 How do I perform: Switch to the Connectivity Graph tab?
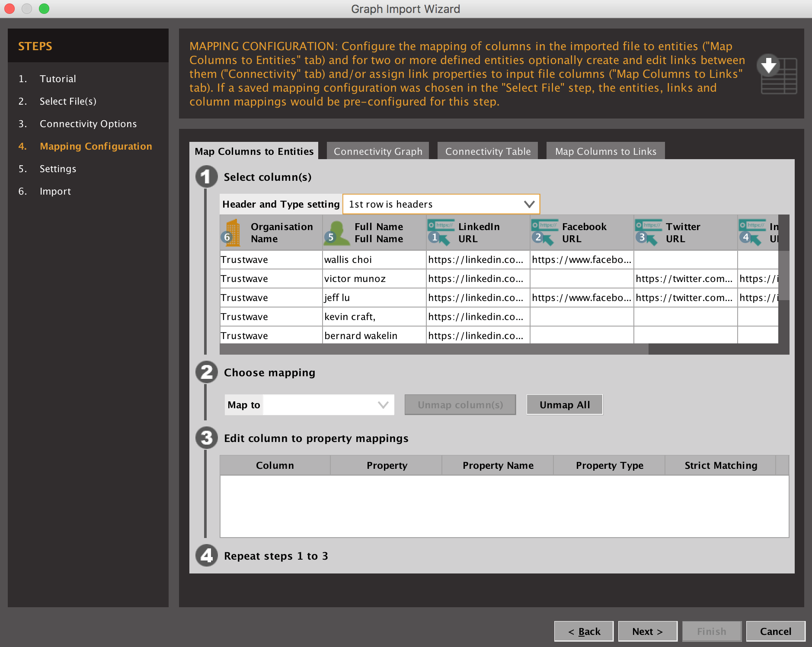pyautogui.click(x=377, y=151)
